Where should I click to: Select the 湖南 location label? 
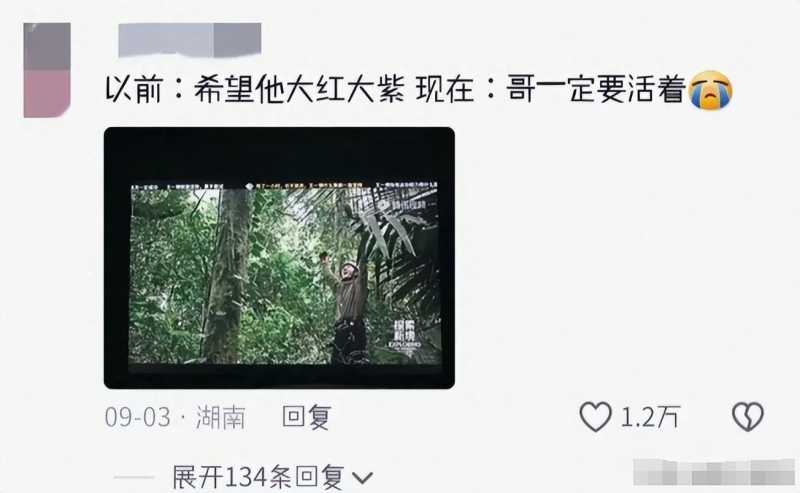220,417
